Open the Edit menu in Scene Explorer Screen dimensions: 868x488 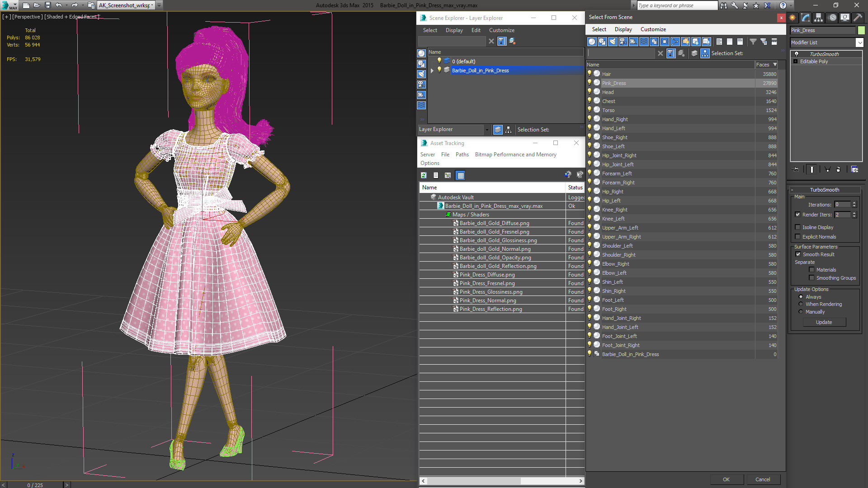click(x=476, y=30)
